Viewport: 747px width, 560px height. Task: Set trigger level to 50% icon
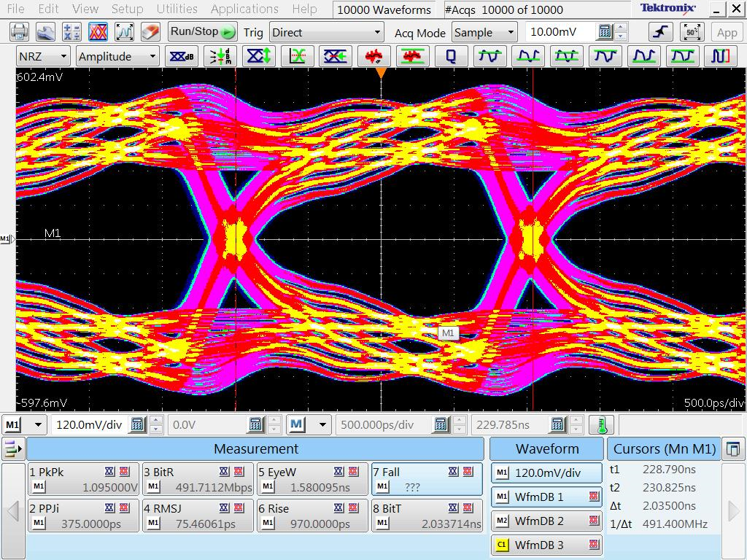[x=692, y=32]
